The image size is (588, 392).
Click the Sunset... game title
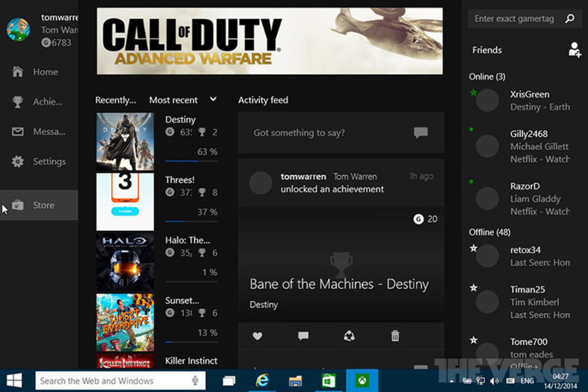pos(182,301)
